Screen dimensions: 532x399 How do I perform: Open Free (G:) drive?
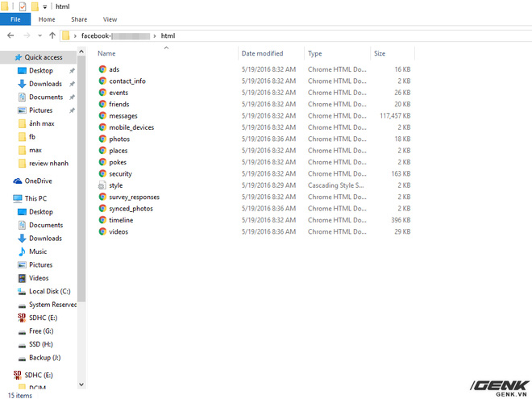coord(41,330)
